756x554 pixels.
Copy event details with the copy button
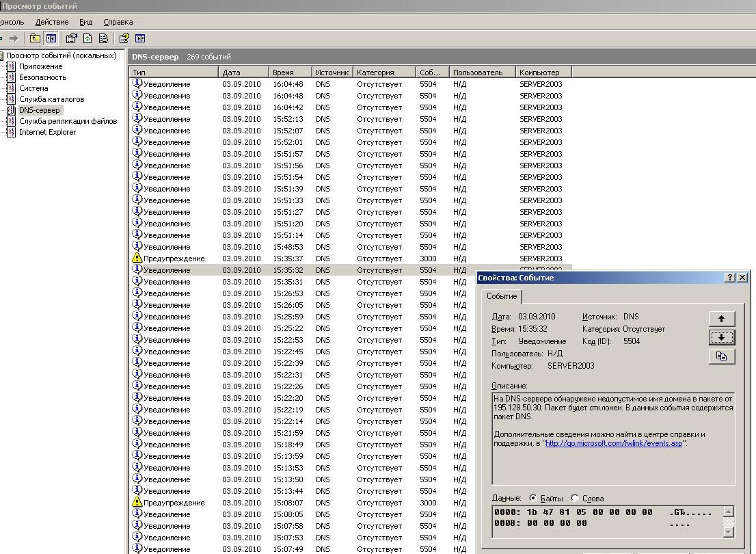722,356
